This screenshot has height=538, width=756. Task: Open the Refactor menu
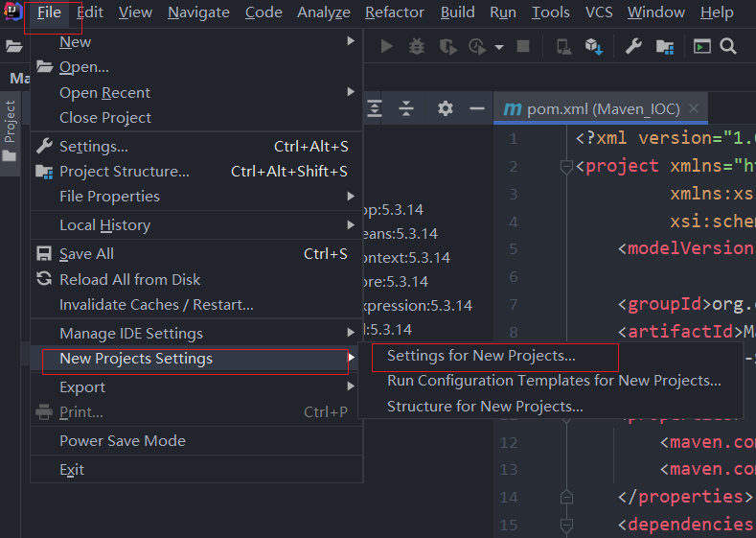pos(395,12)
